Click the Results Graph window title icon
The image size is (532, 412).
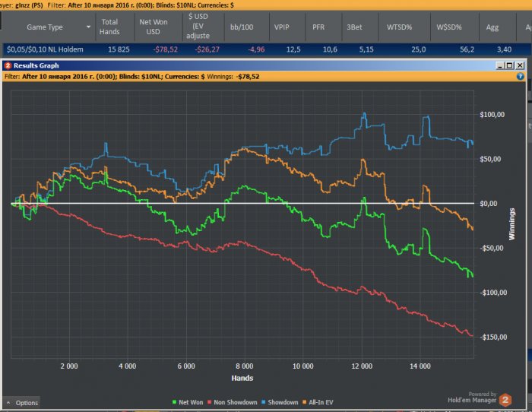[x=8, y=65]
